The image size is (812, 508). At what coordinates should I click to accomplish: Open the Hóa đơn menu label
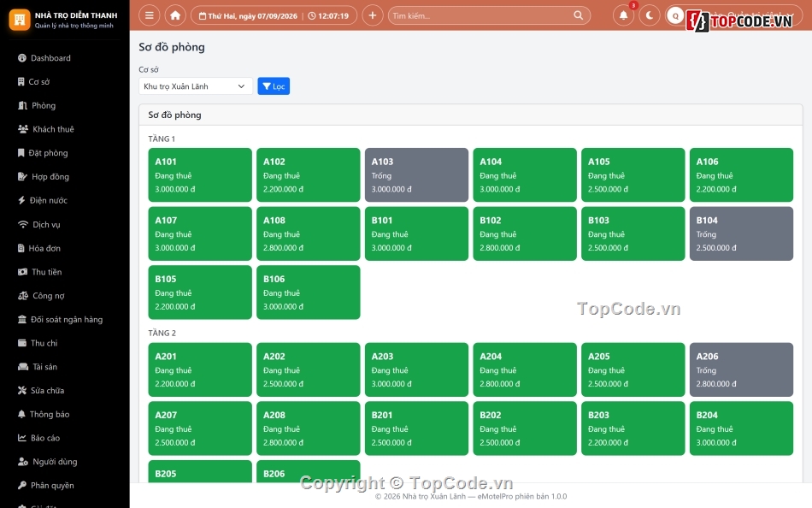[44, 248]
